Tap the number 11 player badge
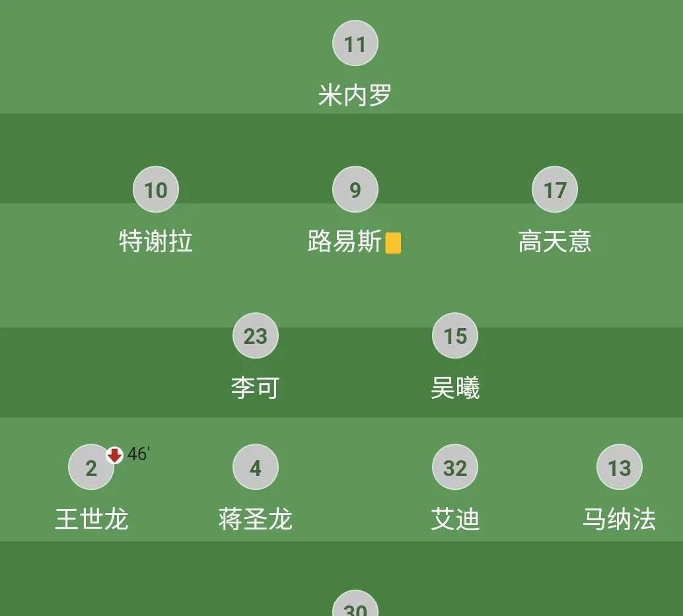The height and width of the screenshot is (616, 683). [x=355, y=44]
